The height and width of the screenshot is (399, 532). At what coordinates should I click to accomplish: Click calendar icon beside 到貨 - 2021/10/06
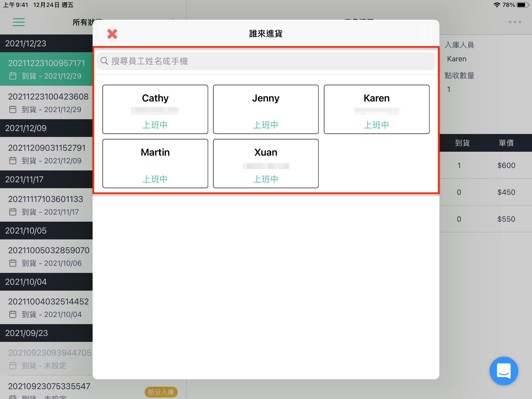(13, 263)
